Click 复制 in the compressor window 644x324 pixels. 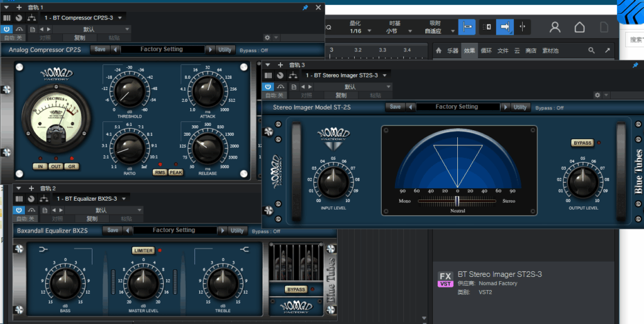(x=79, y=38)
